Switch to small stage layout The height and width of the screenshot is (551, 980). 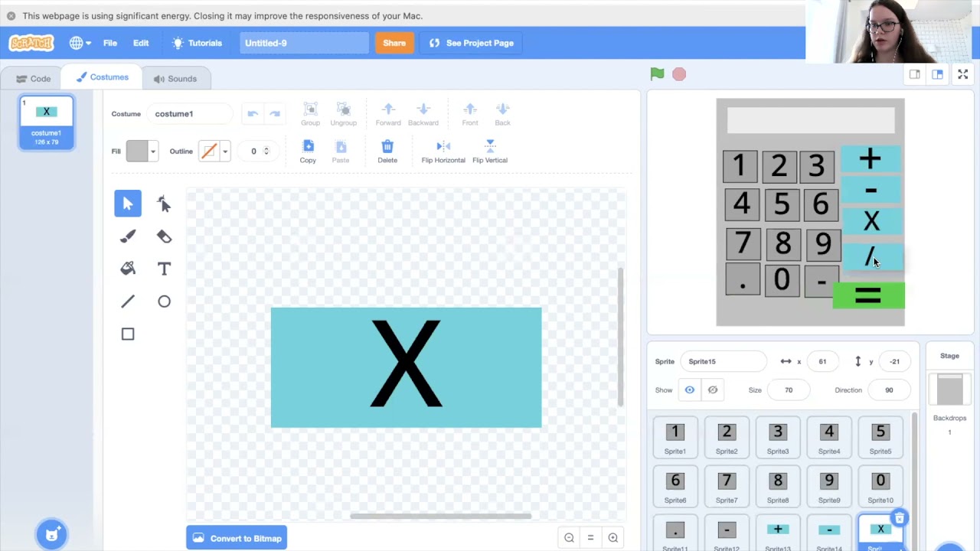click(x=915, y=74)
